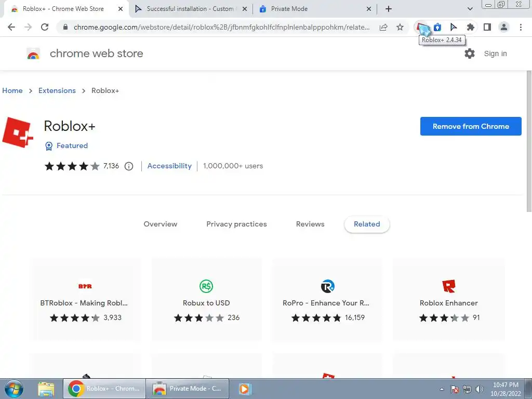Click the volume speaker tray icon
Image resolution: width=532 pixels, height=399 pixels.
coord(480,389)
